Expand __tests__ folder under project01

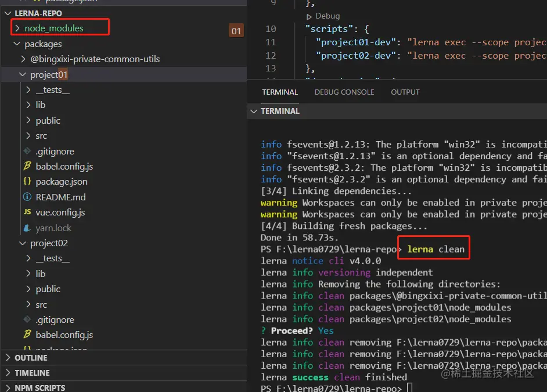[28, 89]
